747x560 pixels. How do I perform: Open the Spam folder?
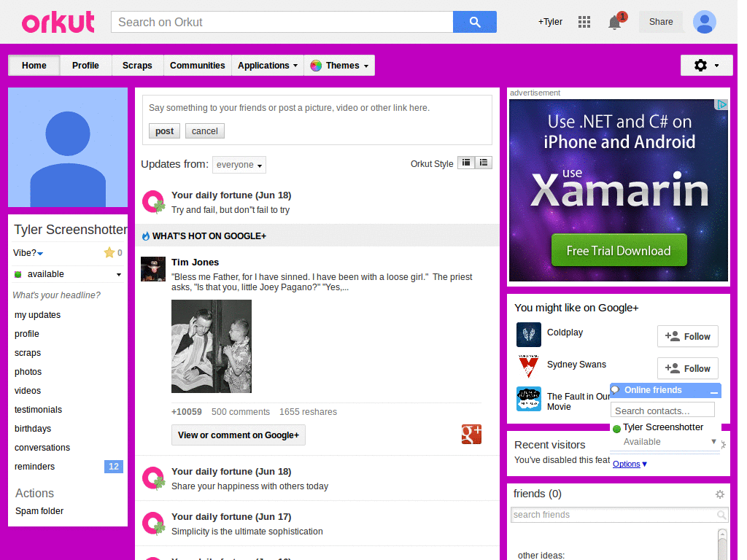point(39,511)
